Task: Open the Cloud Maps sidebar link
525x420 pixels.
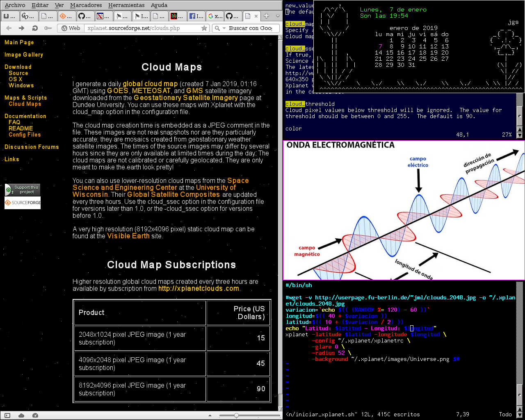Action: click(25, 104)
